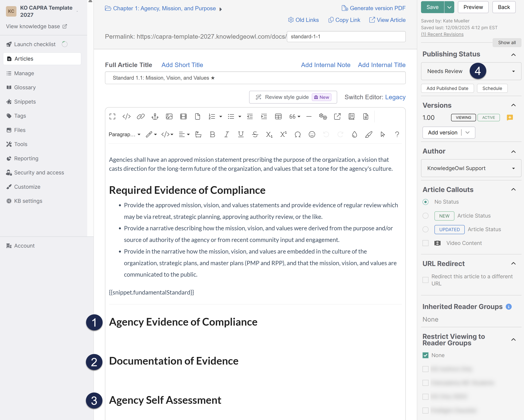Select the NEW Article Status radio button
This screenshot has height=420, width=524.
[x=425, y=216]
